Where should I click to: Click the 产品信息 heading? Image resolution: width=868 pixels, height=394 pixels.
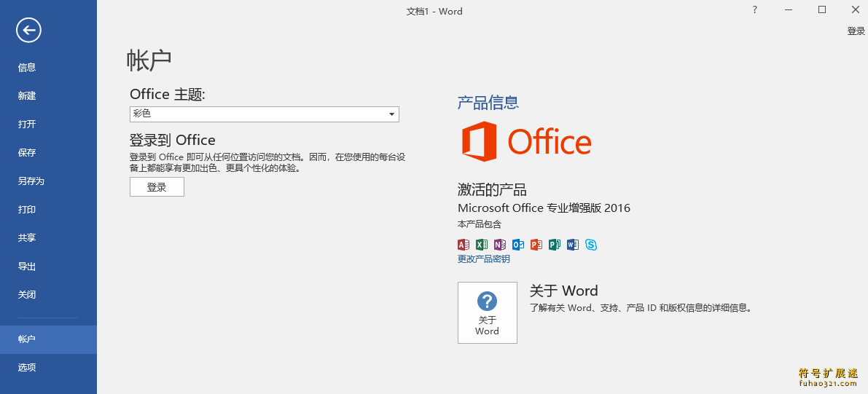(x=488, y=103)
